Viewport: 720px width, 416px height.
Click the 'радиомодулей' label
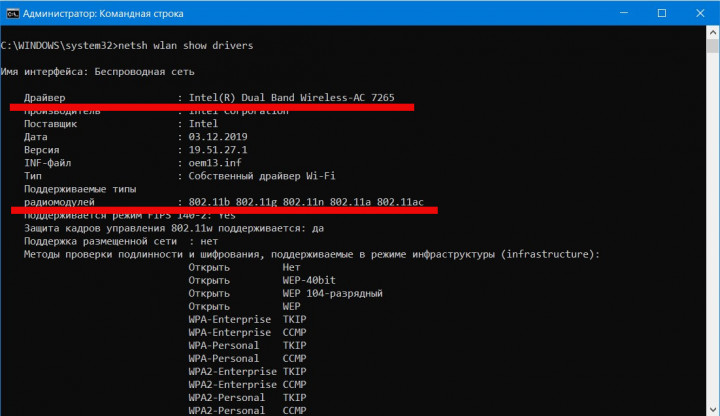(x=59, y=202)
